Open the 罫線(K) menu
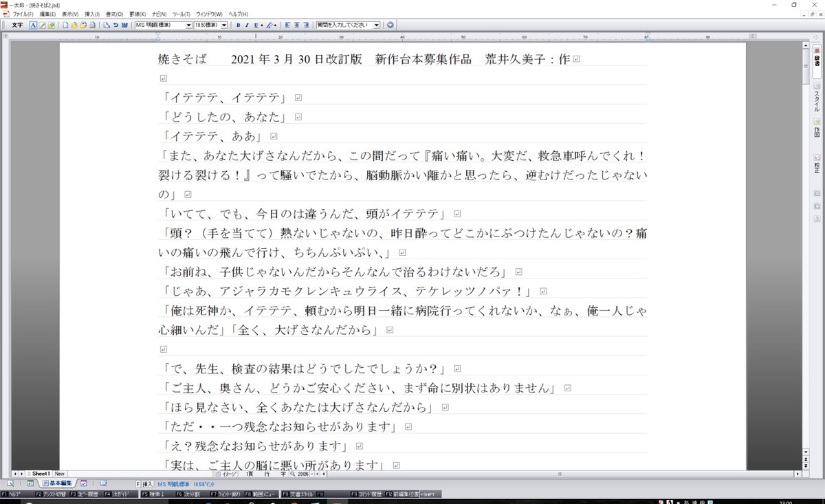825x504 pixels. (x=137, y=14)
